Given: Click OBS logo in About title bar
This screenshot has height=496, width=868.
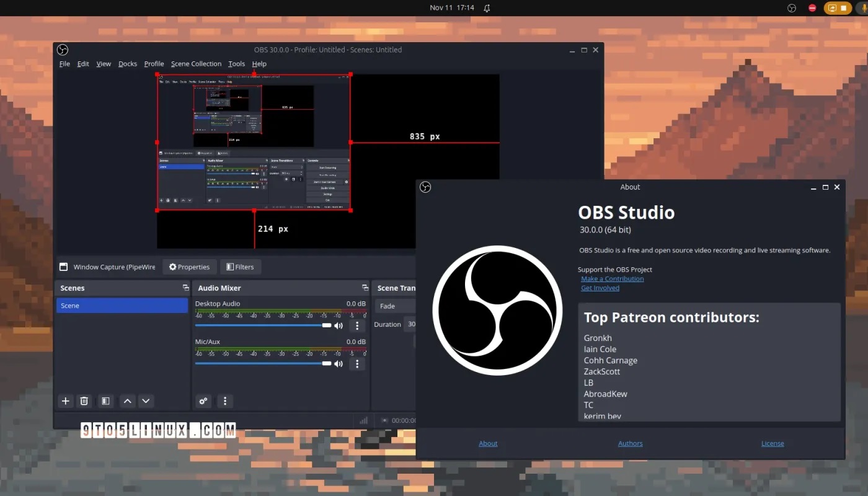Looking at the screenshot, I should 425,187.
